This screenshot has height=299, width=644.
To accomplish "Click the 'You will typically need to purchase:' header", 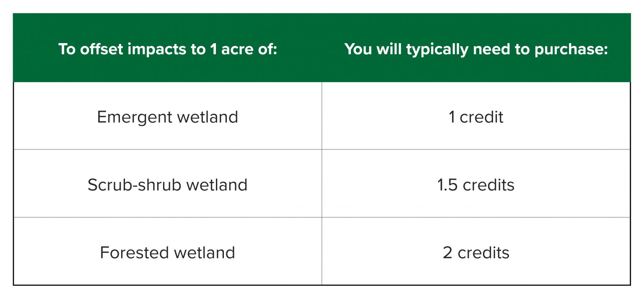I will coord(476,49).
